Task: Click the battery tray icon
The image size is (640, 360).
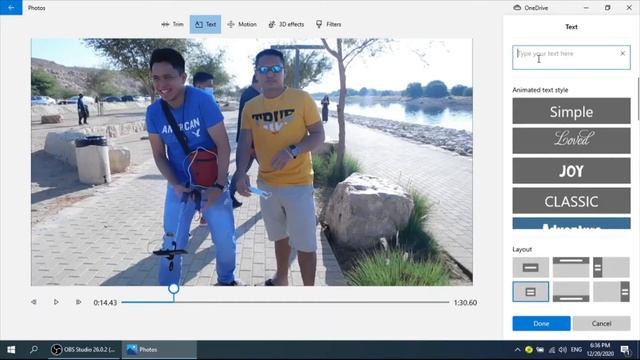Action: click(540, 350)
